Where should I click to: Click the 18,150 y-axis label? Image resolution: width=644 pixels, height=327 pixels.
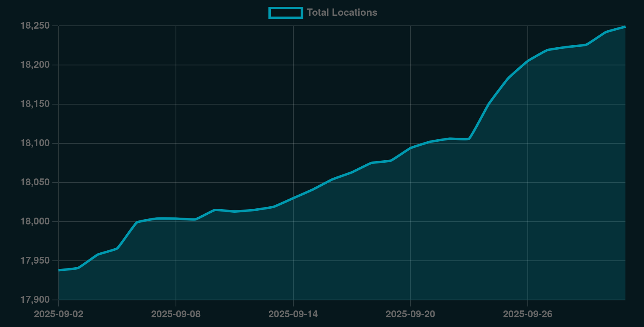click(35, 104)
